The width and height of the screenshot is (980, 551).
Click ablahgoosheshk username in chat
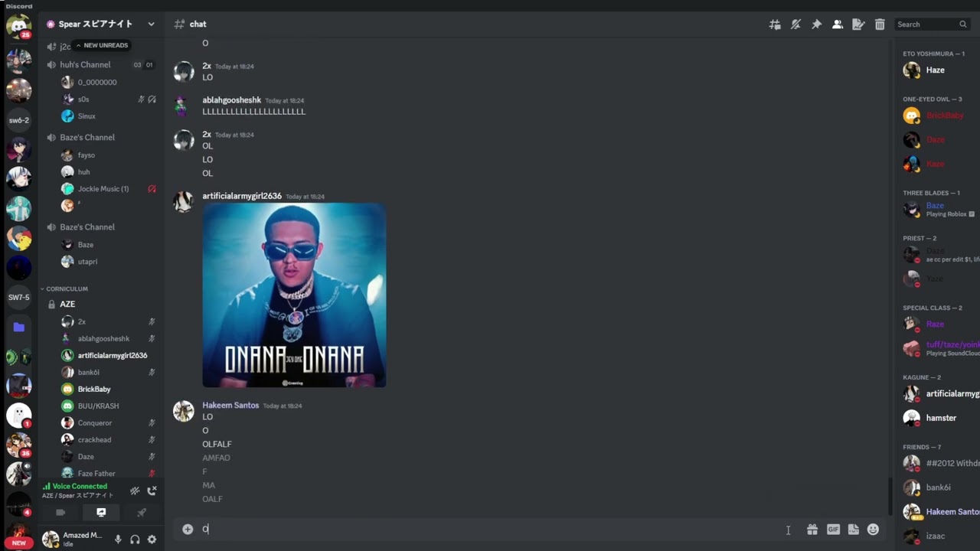231,100
